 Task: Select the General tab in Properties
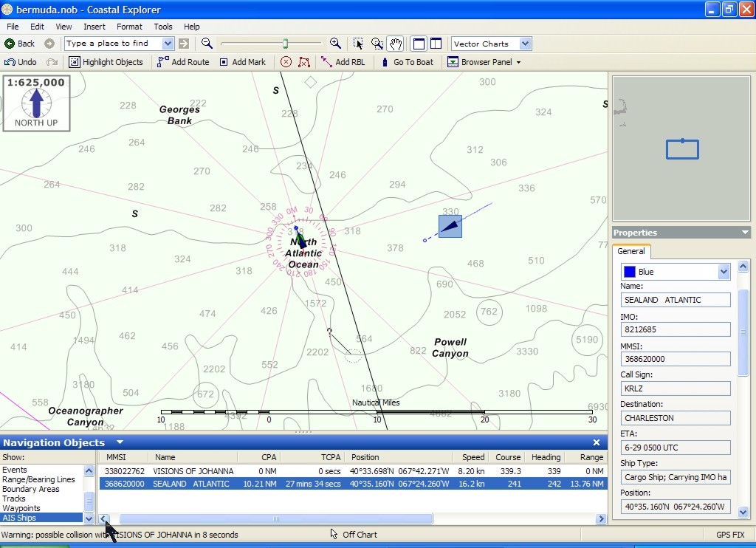click(631, 251)
